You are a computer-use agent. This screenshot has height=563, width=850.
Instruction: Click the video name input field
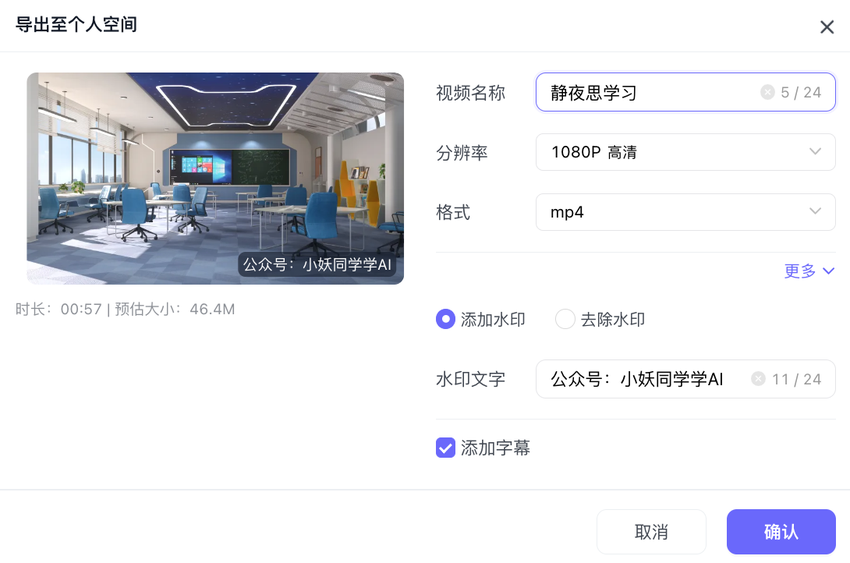(685, 92)
